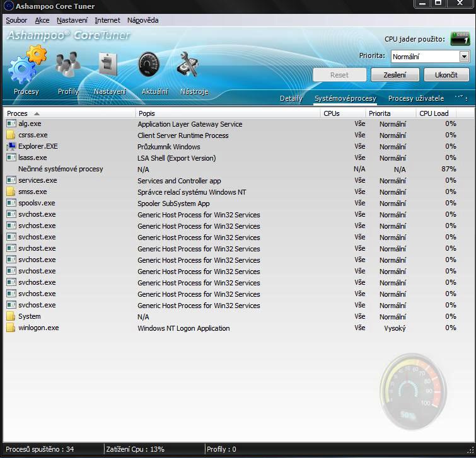This screenshot has height=458, width=476.
Task: Click the services.exe process icon
Action: coord(11,180)
